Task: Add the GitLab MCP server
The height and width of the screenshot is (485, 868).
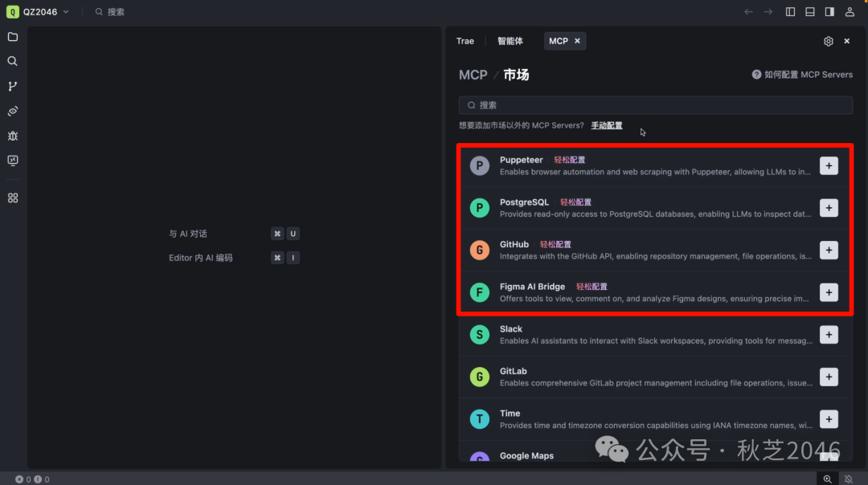Action: pos(829,377)
